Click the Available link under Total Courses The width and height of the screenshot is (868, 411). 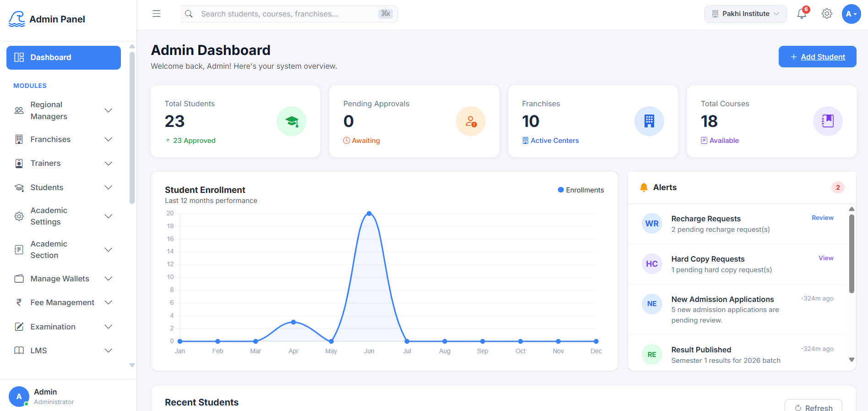tap(720, 141)
